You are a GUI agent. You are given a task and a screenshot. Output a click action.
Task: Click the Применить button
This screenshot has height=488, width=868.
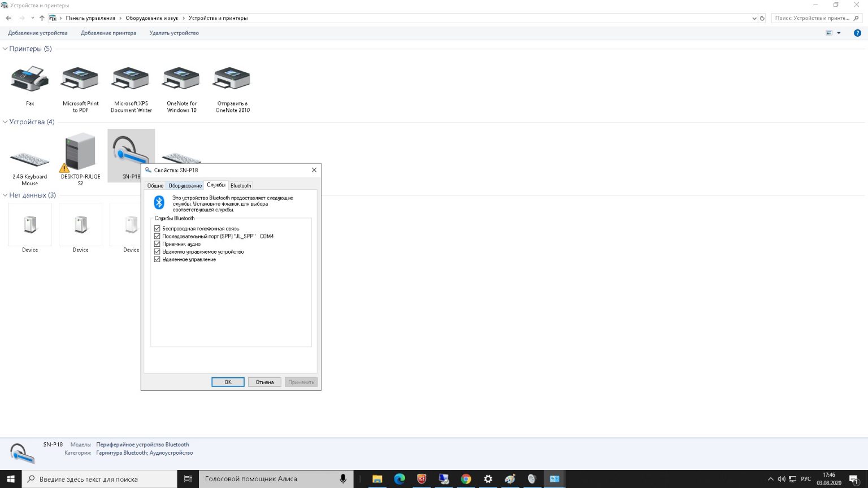[301, 382]
